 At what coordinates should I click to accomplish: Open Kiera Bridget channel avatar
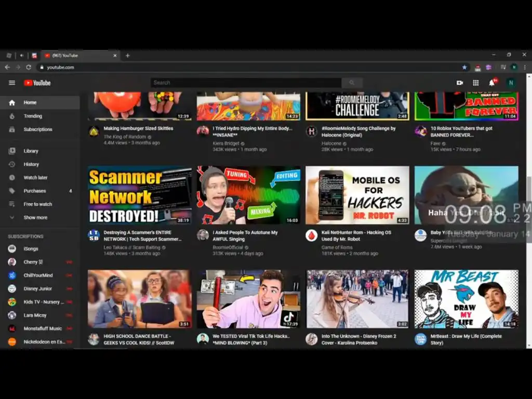203,131
